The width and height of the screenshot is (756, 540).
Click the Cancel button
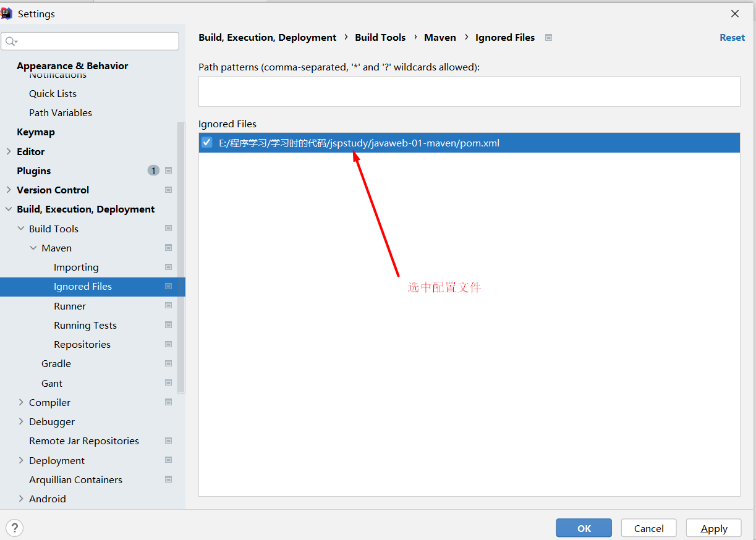pos(649,528)
